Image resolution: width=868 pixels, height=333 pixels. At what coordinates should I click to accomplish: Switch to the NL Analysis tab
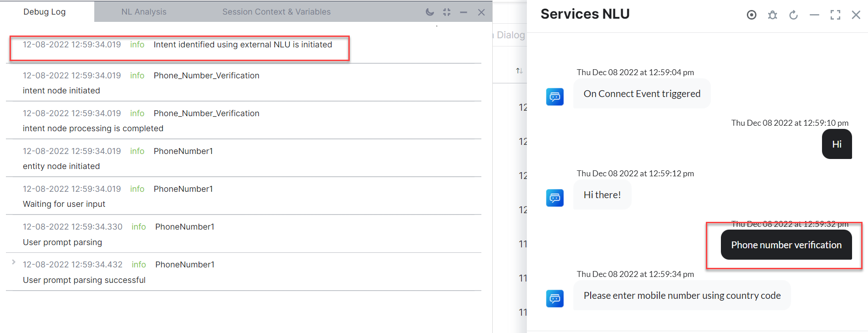pos(143,12)
